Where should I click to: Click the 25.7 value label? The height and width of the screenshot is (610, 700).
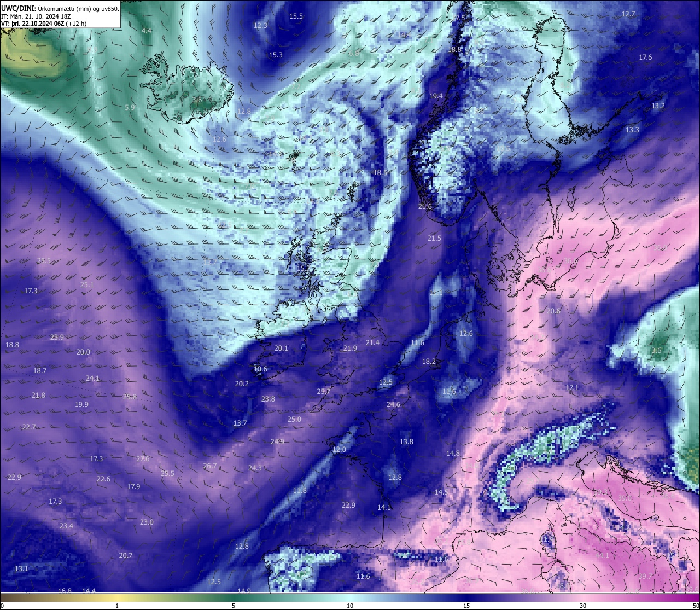point(324,391)
